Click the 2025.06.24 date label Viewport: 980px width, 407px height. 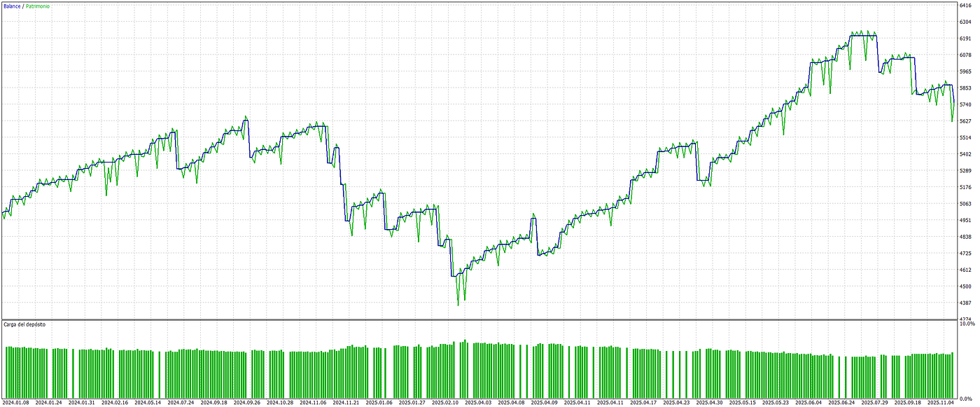click(842, 403)
